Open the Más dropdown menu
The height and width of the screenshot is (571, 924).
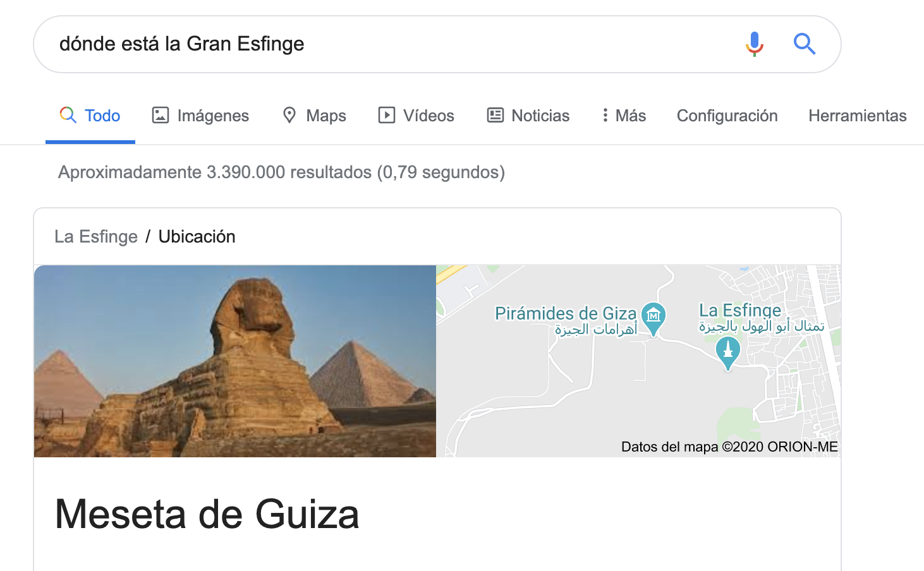[x=624, y=116]
